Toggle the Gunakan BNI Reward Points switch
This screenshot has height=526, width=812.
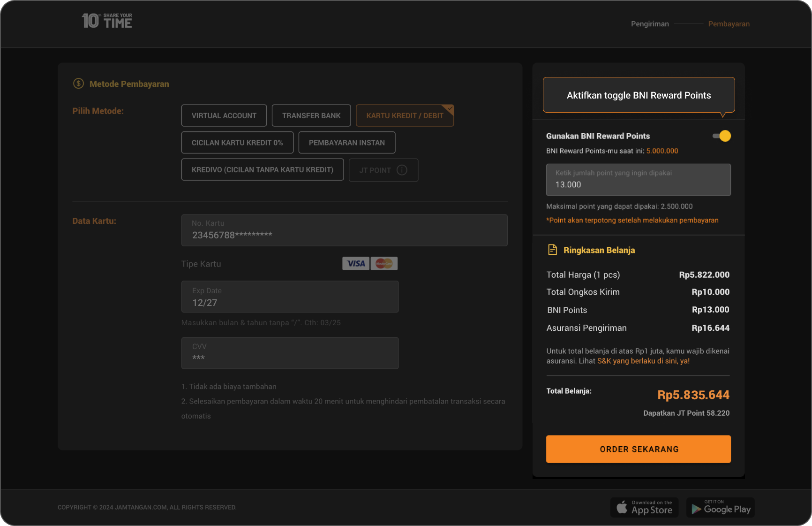pos(722,136)
